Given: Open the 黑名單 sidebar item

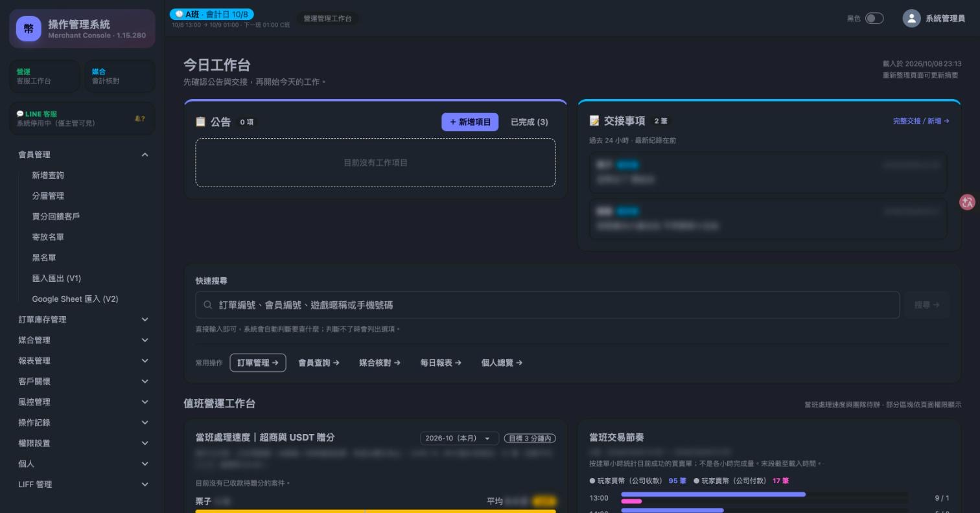Looking at the screenshot, I should click(44, 258).
